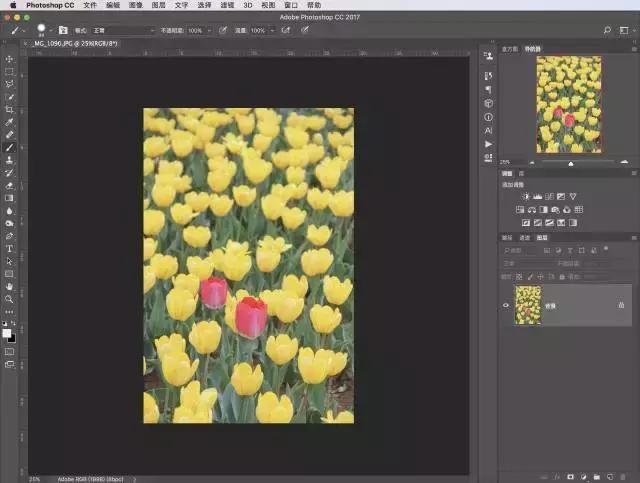The image size is (640, 483).
Task: Select the Brush tool in toolbar
Action: point(9,147)
